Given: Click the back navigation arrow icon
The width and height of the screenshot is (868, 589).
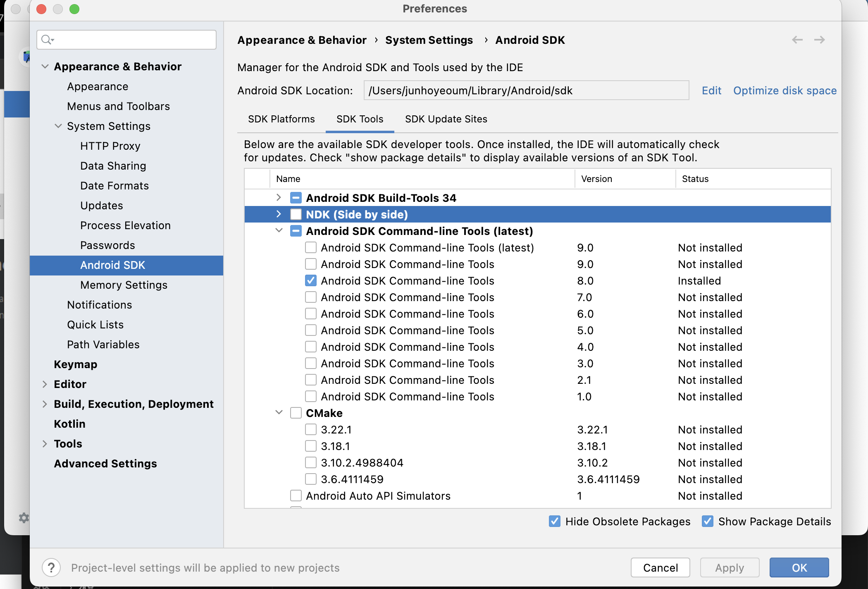Looking at the screenshot, I should [797, 40].
